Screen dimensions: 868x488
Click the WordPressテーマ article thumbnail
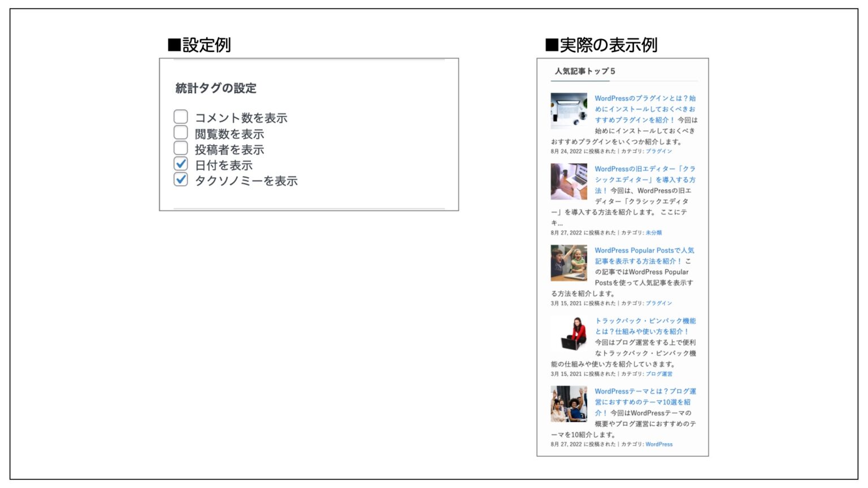click(568, 404)
